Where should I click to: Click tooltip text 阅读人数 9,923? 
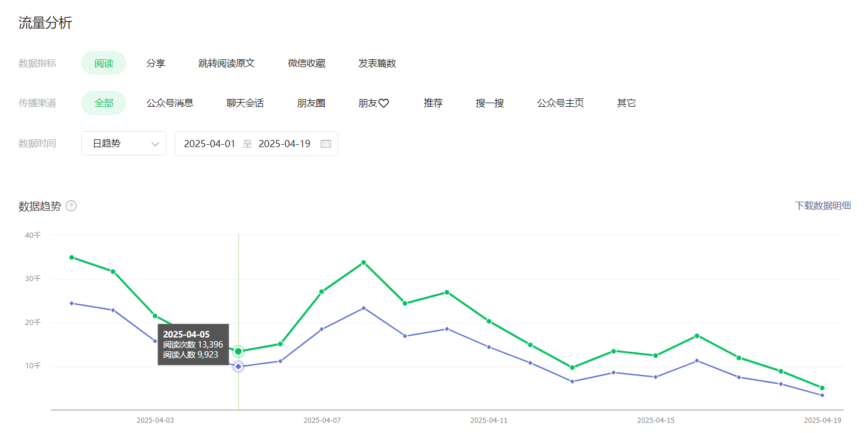191,355
